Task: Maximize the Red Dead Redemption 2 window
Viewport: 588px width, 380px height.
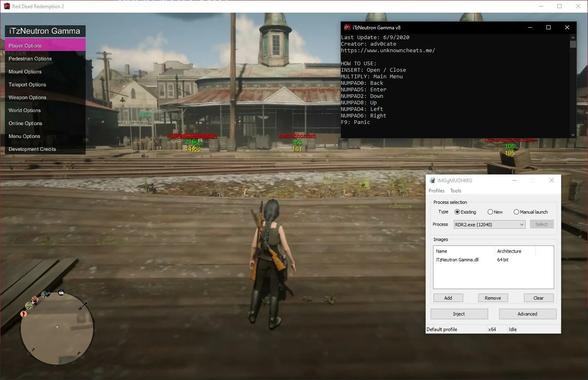Action: tap(559, 6)
